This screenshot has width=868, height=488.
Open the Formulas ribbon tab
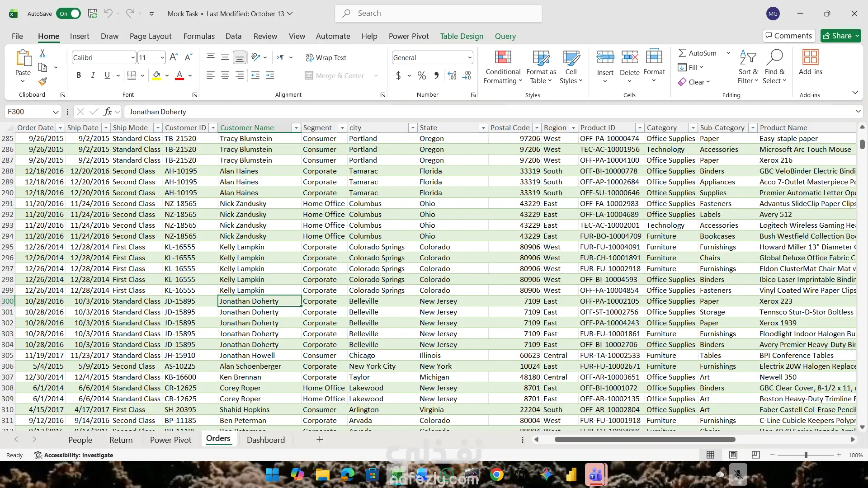pos(199,36)
